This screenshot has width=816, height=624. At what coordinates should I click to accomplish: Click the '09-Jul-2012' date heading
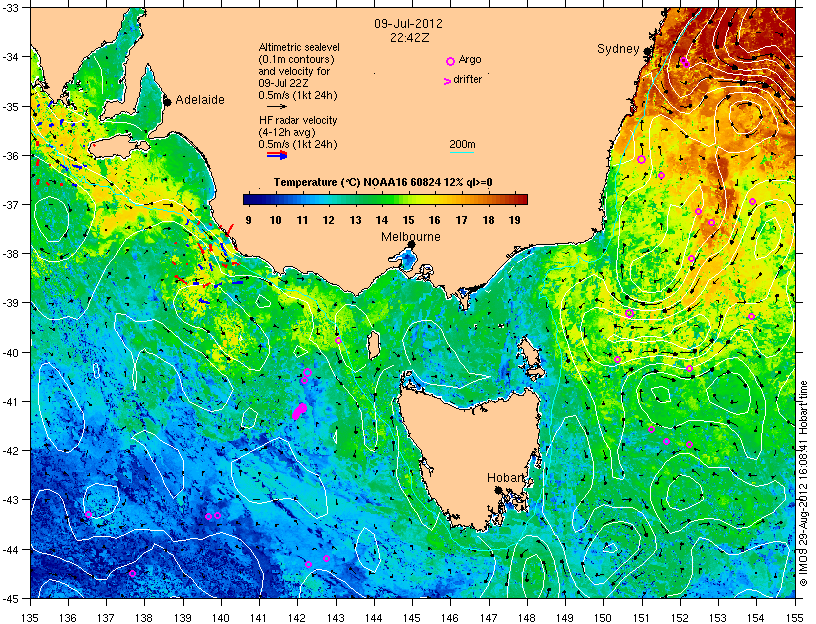pos(408,24)
